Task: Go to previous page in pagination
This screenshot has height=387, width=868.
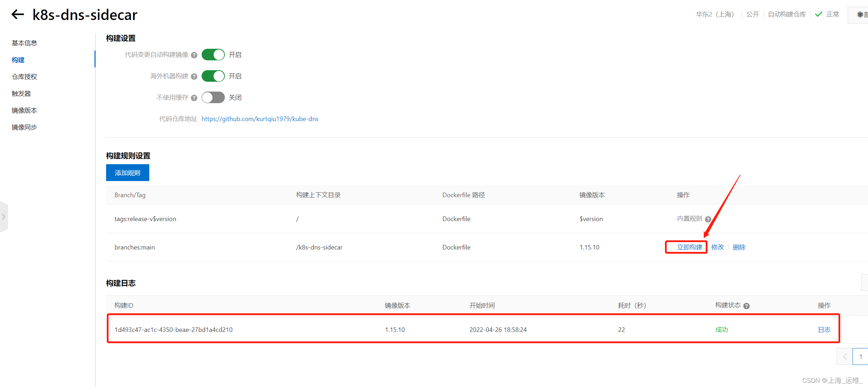Action: pos(844,356)
